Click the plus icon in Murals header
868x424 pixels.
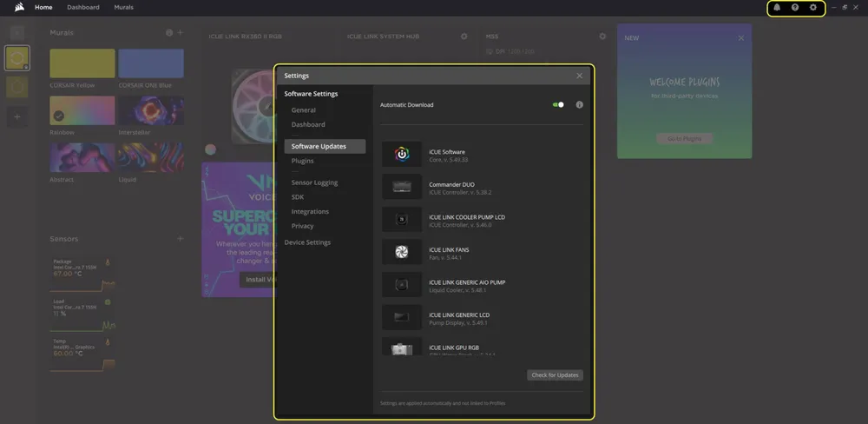coord(180,33)
